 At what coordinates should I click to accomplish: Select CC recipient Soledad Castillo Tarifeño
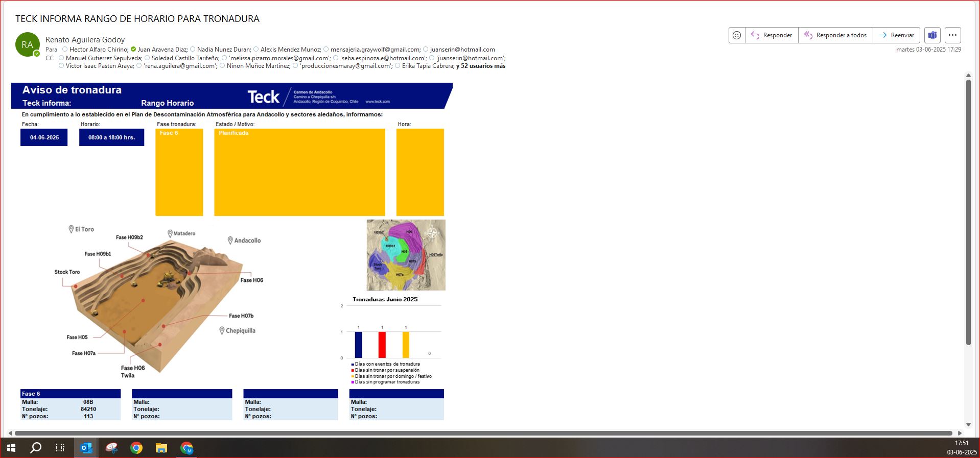coord(185,58)
